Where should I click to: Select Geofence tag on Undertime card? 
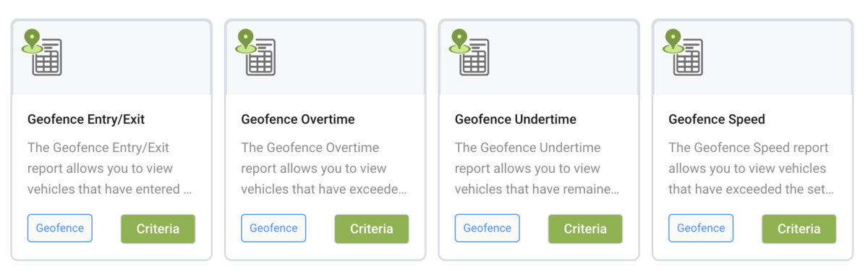tap(488, 228)
